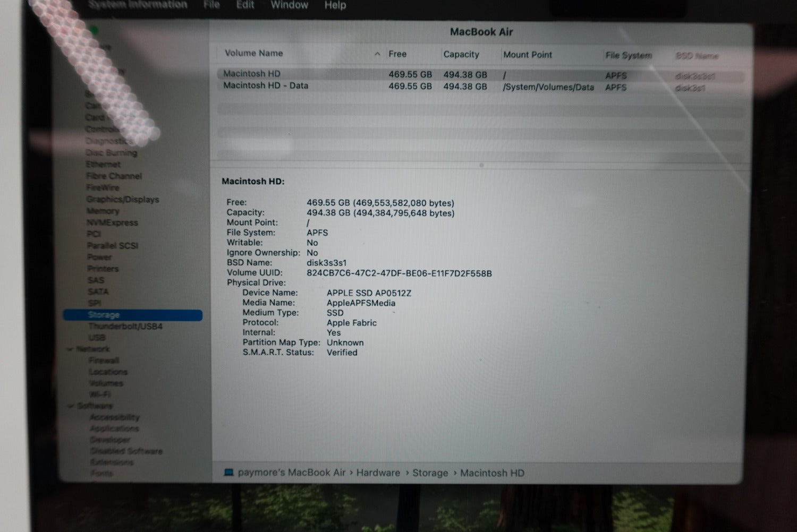Select the Macintosh HD - Data volume row
This screenshot has height=532, width=797.
[x=266, y=86]
